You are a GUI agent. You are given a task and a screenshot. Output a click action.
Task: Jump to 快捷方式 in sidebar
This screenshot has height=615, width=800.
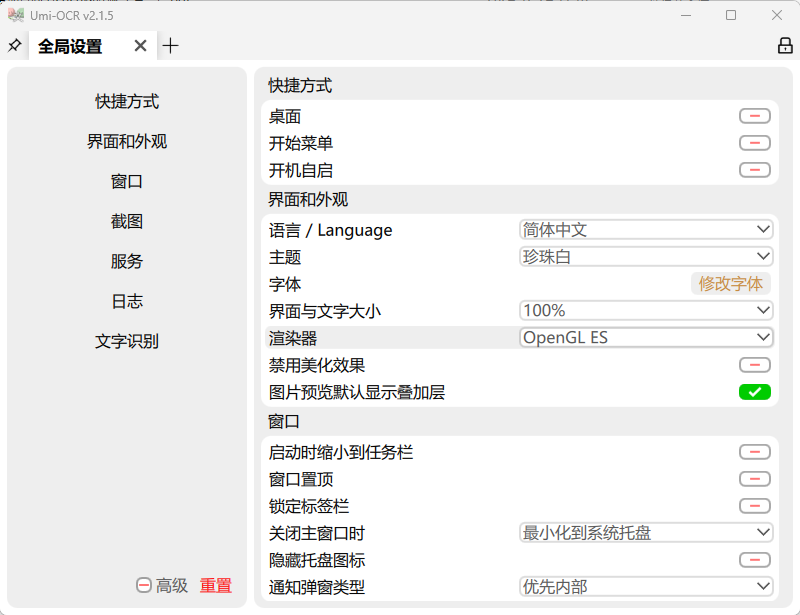point(127,101)
